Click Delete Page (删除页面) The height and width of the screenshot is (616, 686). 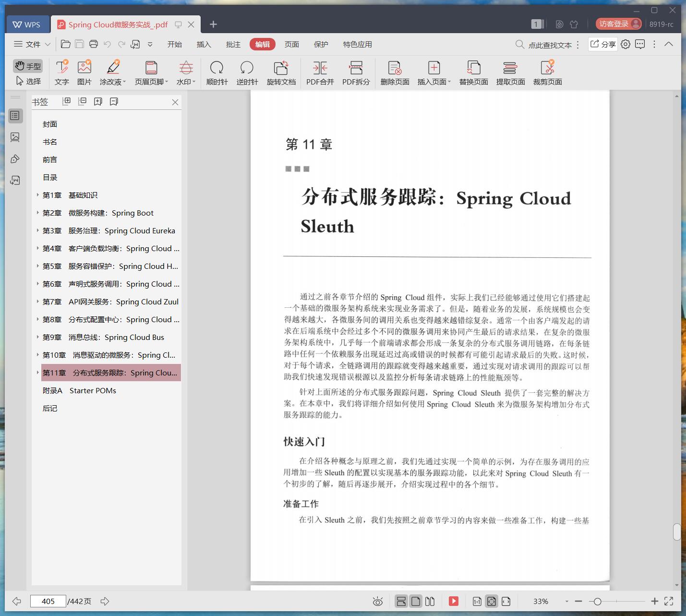click(395, 73)
